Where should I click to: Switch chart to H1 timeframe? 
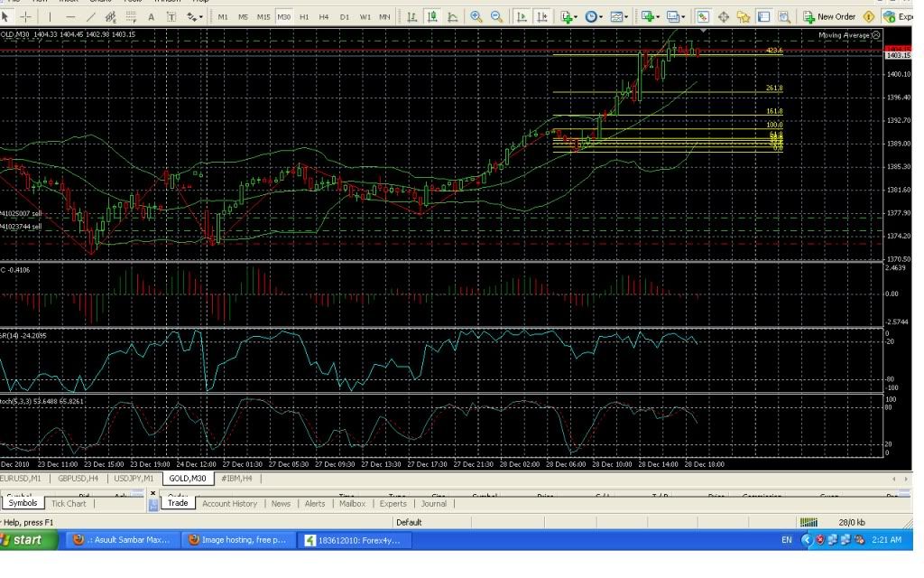coord(304,17)
